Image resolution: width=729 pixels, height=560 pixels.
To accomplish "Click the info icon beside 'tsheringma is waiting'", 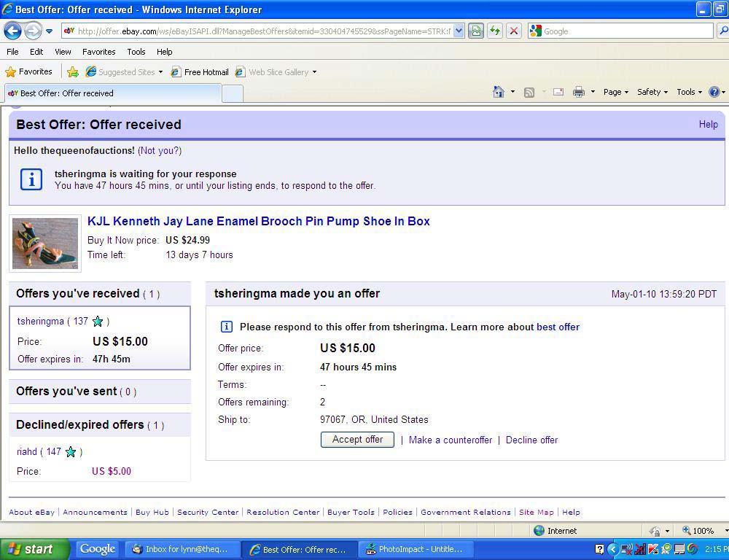I will click(31, 179).
